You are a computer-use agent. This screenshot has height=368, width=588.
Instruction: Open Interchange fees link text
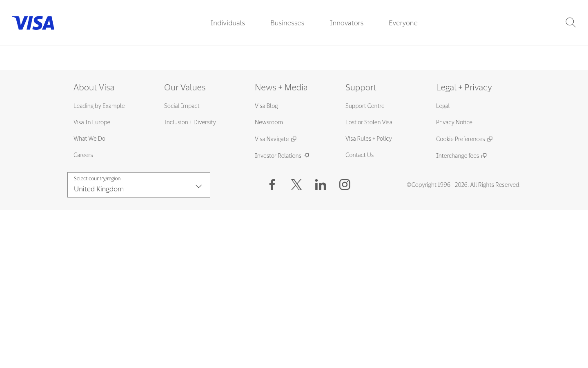point(457,156)
